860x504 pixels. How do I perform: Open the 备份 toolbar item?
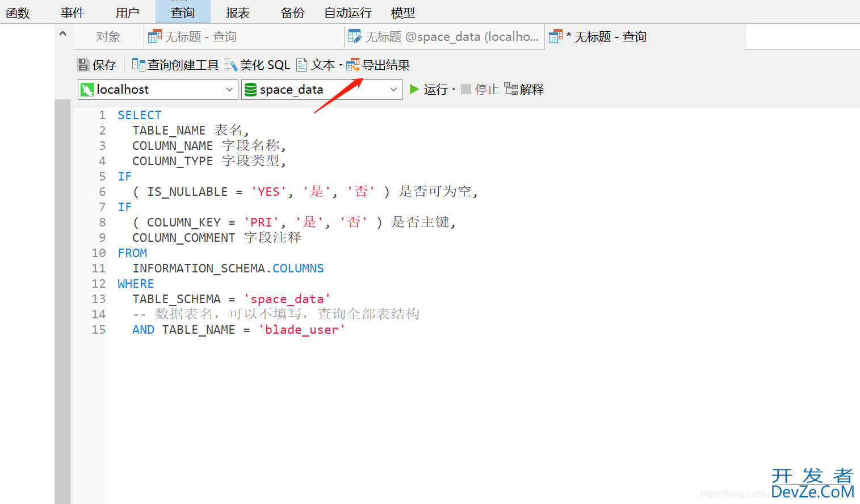[x=293, y=12]
